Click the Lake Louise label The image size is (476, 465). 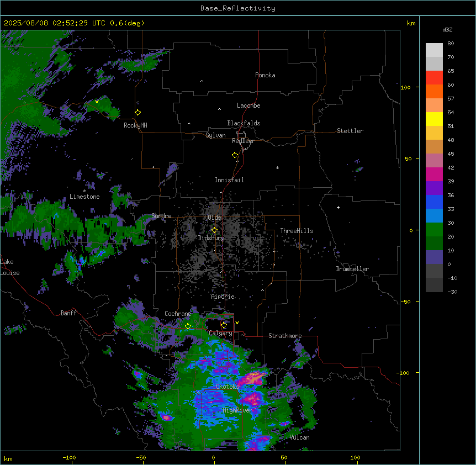(x=10, y=267)
